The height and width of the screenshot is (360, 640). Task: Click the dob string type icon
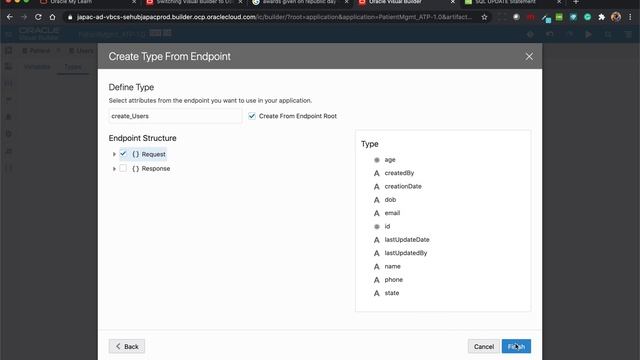pos(377,200)
